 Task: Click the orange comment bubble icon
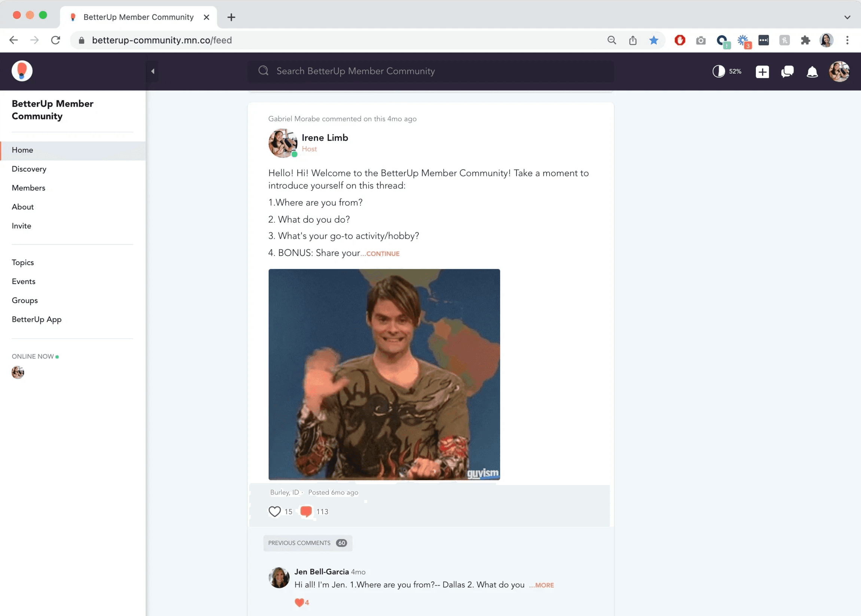[306, 512]
